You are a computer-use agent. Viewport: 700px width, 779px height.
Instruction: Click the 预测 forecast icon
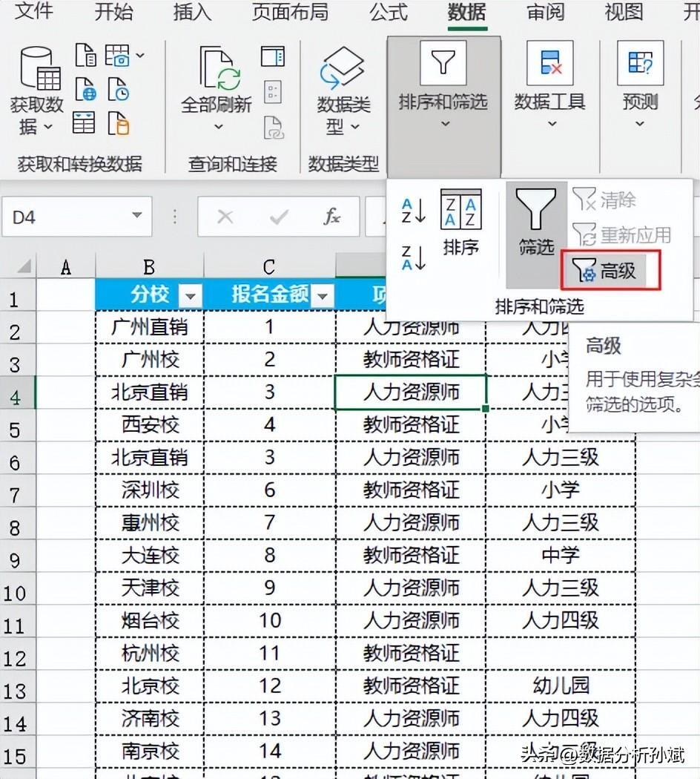point(640,65)
